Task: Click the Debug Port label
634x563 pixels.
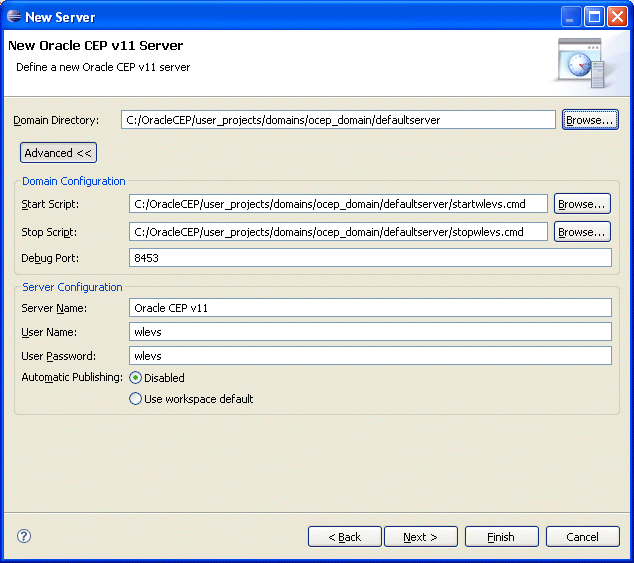Action: (x=50, y=258)
